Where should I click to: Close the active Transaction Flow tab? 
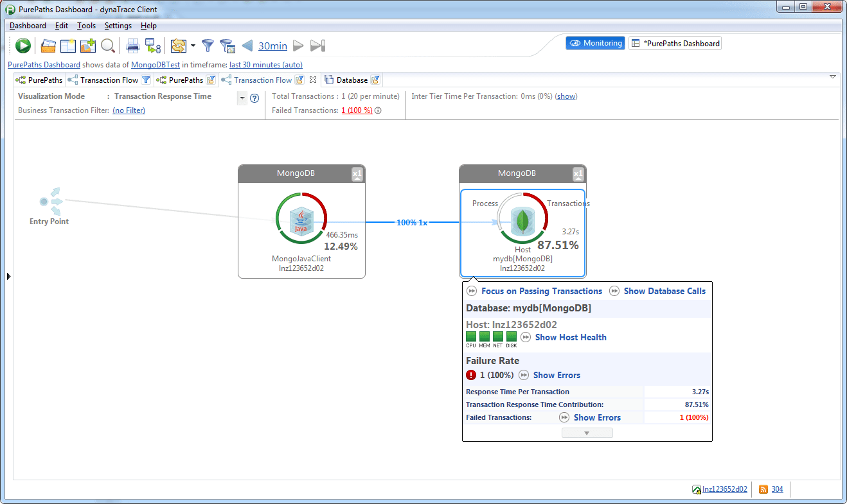click(x=313, y=80)
